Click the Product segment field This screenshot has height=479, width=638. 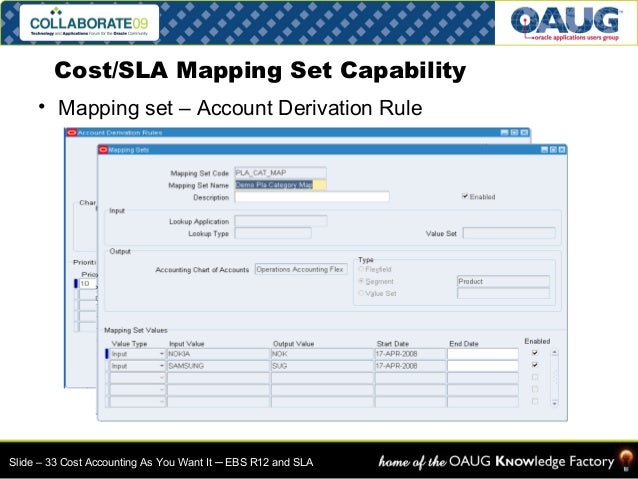point(503,281)
